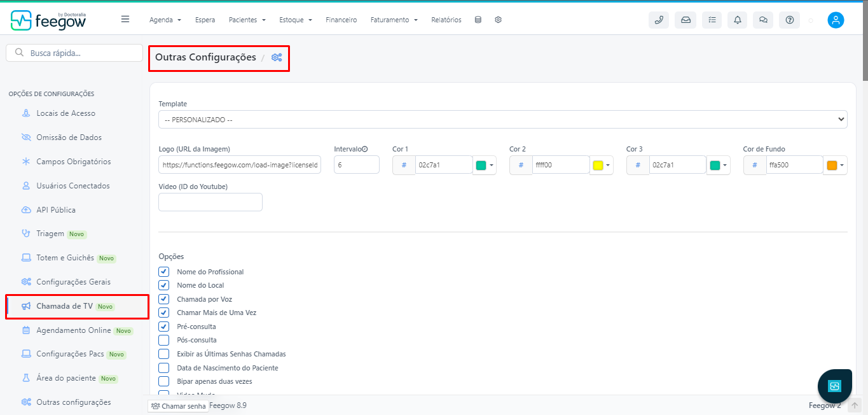The width and height of the screenshot is (868, 415).
Task: Open the Template dropdown
Action: tap(502, 120)
